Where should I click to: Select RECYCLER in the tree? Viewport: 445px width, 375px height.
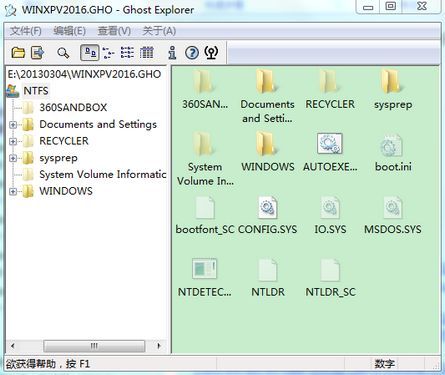64,141
